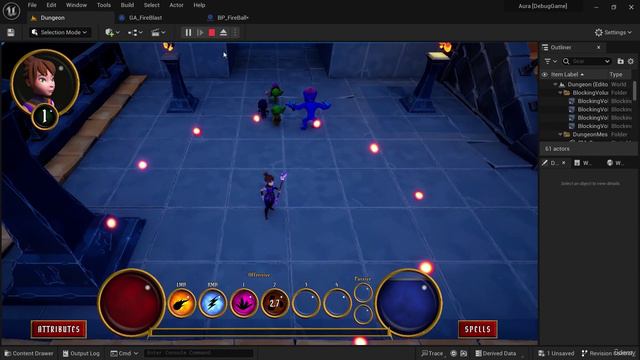
Task: Open the Selection Mode dropdown
Action: coord(60,33)
